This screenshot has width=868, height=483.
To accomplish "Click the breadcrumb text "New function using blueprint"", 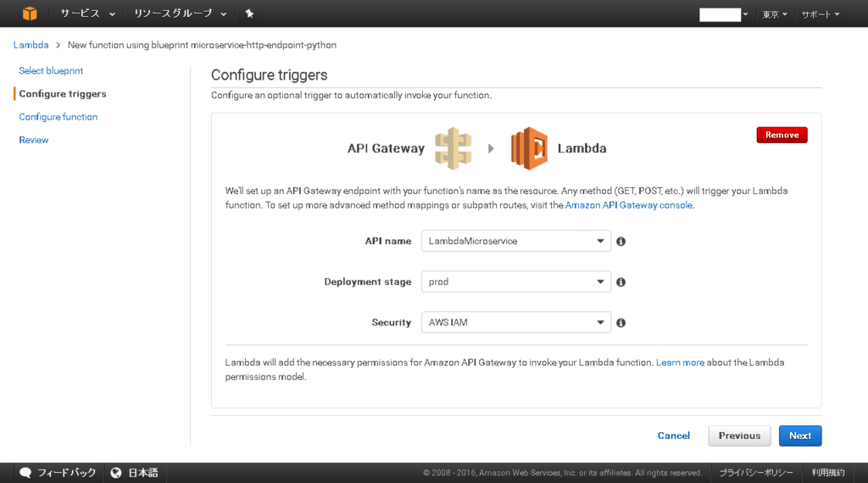I will pos(128,45).
